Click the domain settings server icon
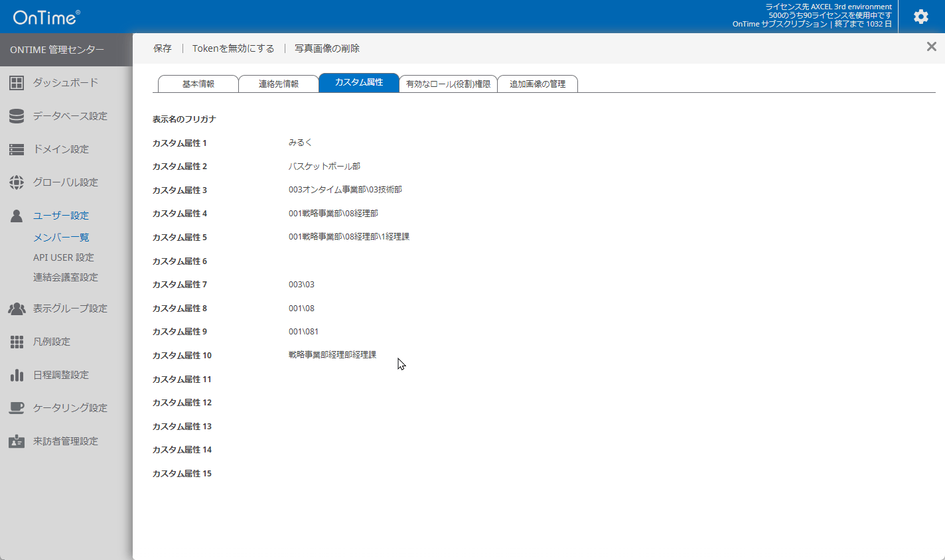The image size is (945, 560). coord(17,149)
